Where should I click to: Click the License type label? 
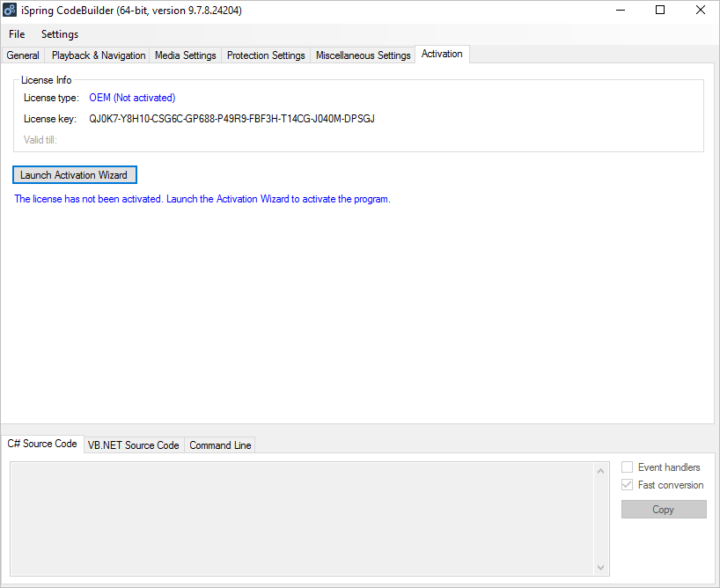[51, 98]
